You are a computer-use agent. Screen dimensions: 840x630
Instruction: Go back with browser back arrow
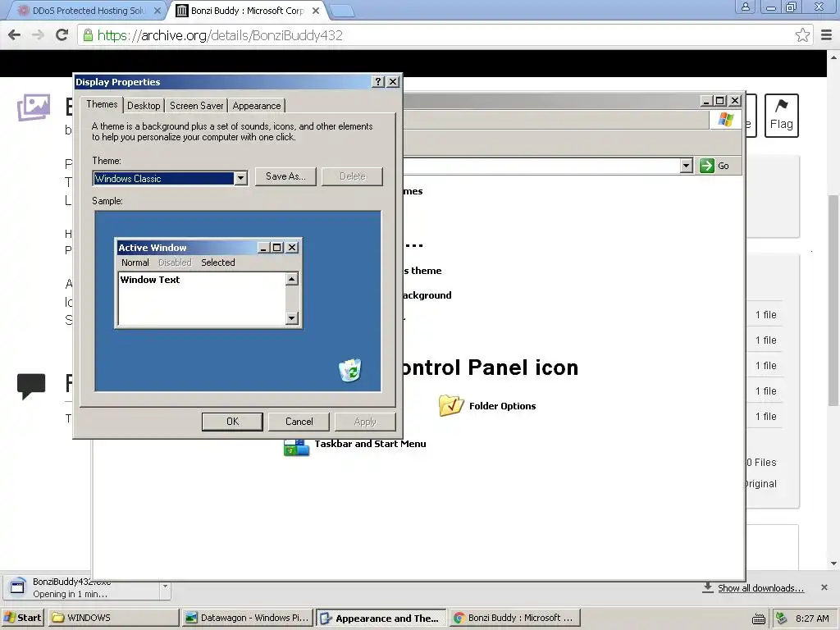tap(15, 35)
